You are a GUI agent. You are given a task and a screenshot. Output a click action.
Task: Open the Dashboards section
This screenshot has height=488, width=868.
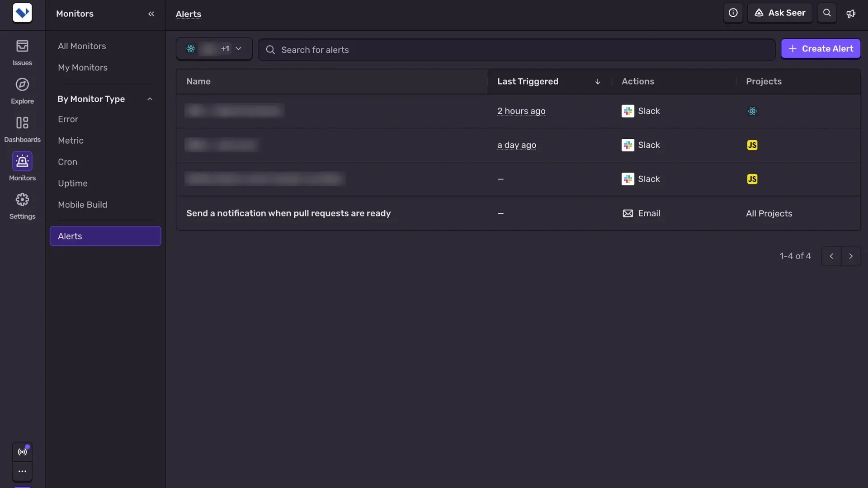22,130
